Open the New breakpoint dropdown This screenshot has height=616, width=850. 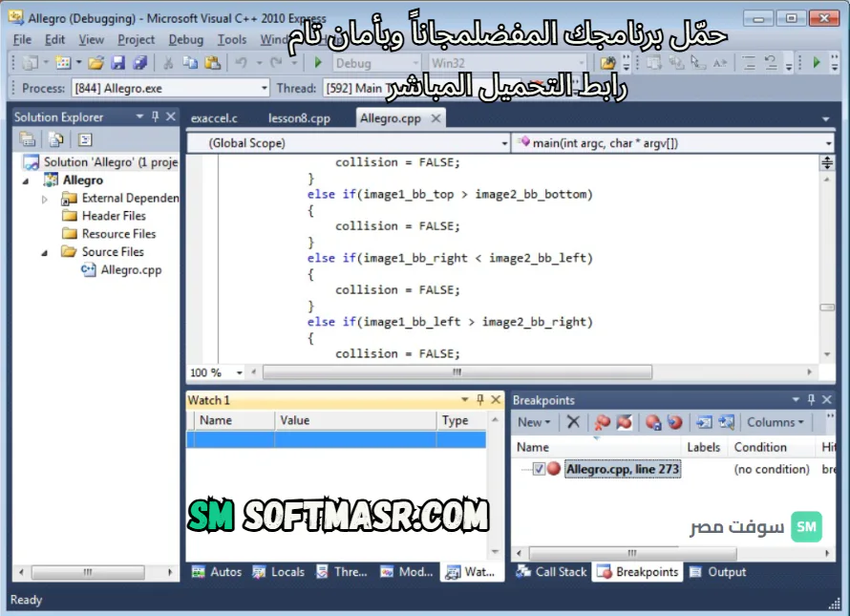click(x=534, y=422)
